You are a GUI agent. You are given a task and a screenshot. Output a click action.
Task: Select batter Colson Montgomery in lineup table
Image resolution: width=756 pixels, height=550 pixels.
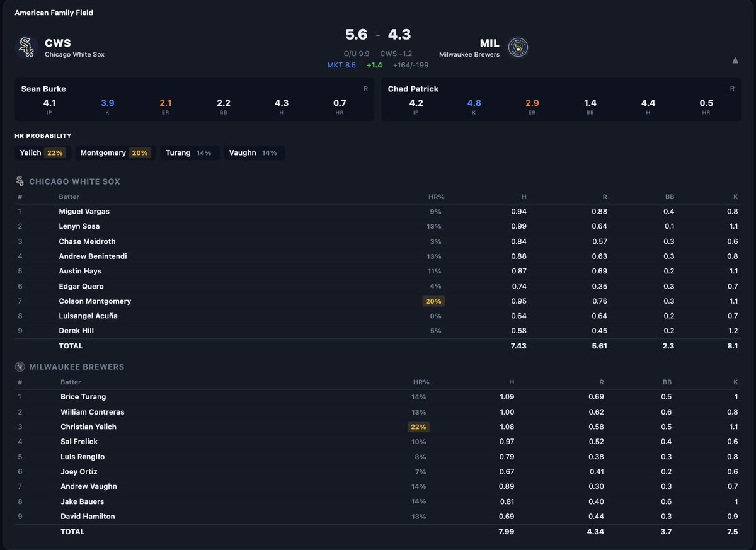coord(95,301)
